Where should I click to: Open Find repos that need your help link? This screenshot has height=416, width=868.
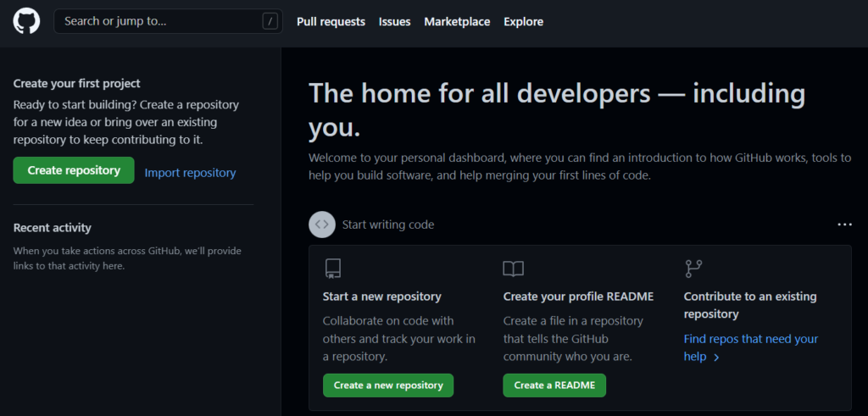(x=750, y=339)
